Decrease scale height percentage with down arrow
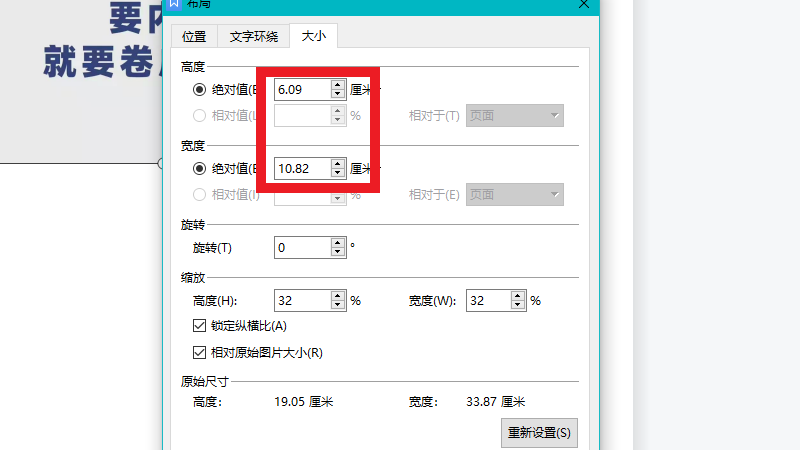This screenshot has height=450, width=800. pos(338,305)
